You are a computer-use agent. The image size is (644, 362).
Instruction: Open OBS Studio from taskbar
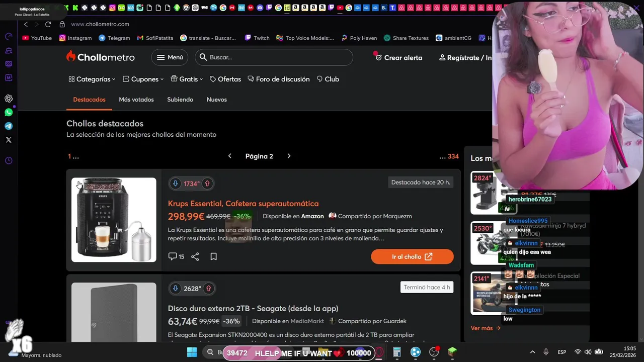click(x=434, y=352)
